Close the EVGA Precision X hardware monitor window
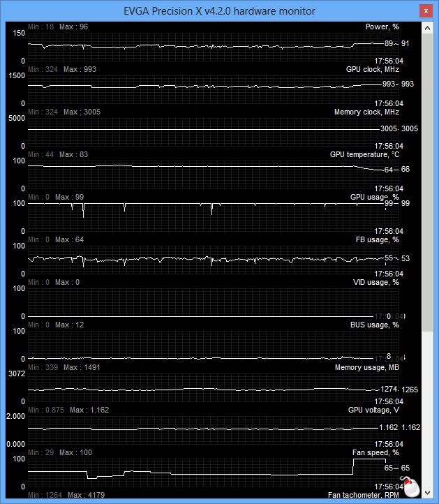The width and height of the screenshot is (439, 504). coord(426,11)
